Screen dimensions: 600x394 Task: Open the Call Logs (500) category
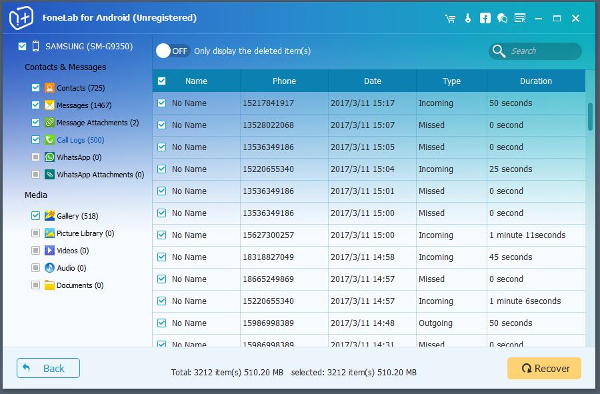coord(80,140)
